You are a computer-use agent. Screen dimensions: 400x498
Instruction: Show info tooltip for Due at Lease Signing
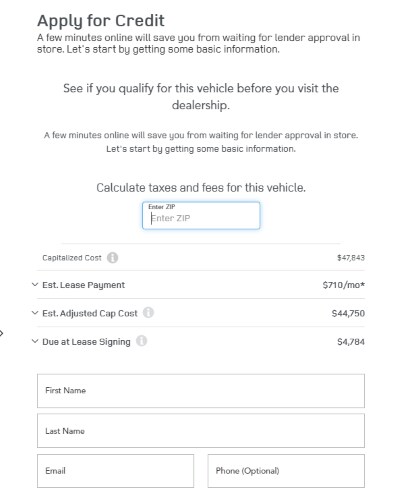[x=141, y=341]
